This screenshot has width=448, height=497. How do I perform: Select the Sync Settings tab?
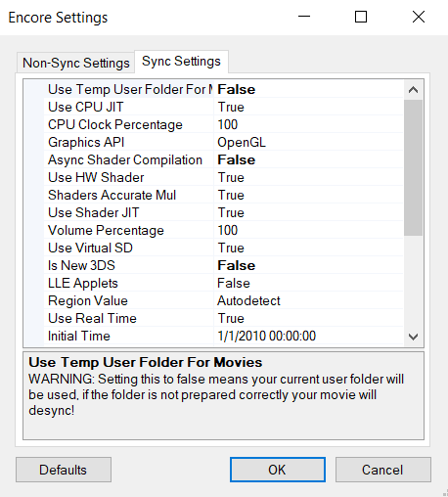coord(181,62)
